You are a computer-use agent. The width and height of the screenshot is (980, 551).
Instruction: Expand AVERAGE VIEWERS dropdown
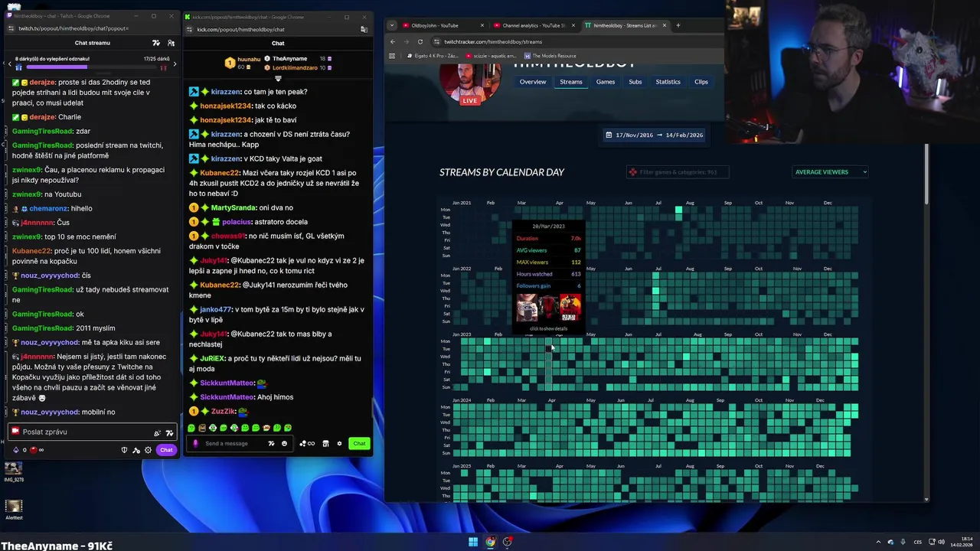click(831, 172)
